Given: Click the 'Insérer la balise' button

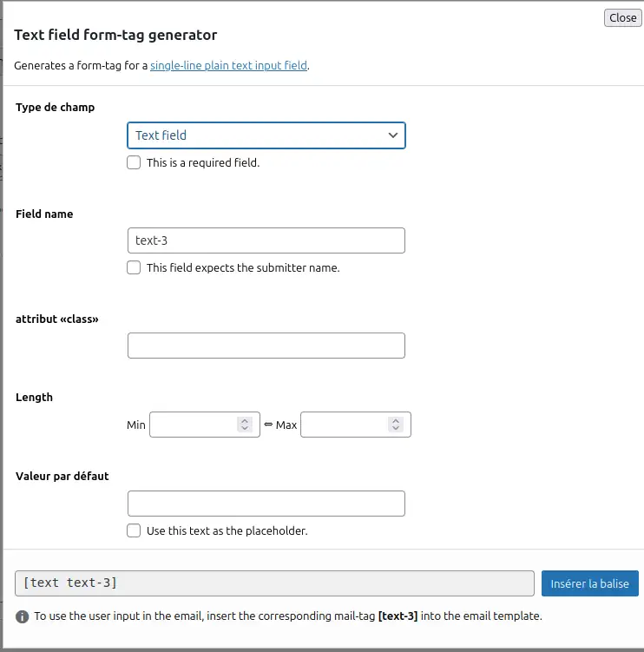Looking at the screenshot, I should tap(589, 583).
